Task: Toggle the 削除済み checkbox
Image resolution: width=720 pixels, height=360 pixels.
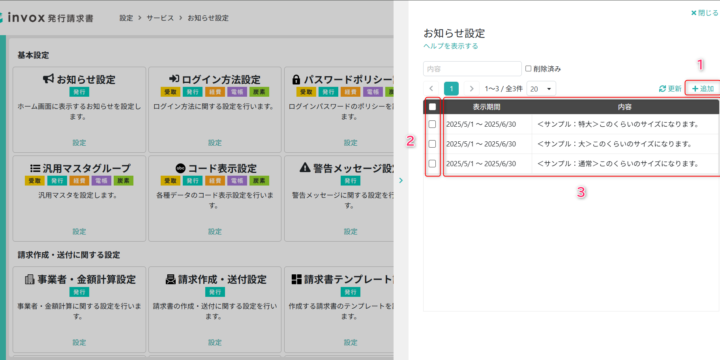Action: click(528, 68)
